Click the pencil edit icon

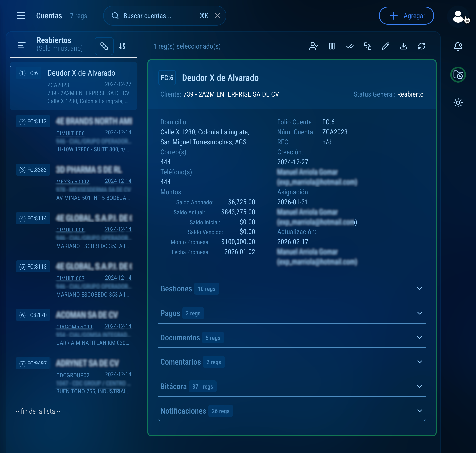[385, 46]
